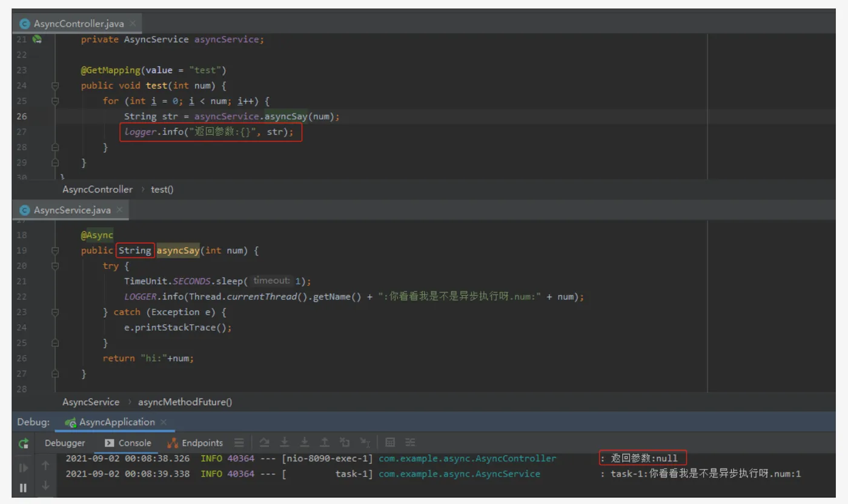Click the 返回参数:null console message
848x504 pixels.
coord(644,459)
